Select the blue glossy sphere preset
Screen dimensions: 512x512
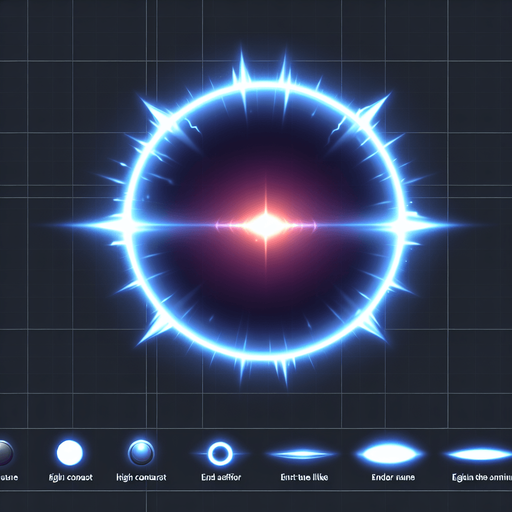coord(141,453)
